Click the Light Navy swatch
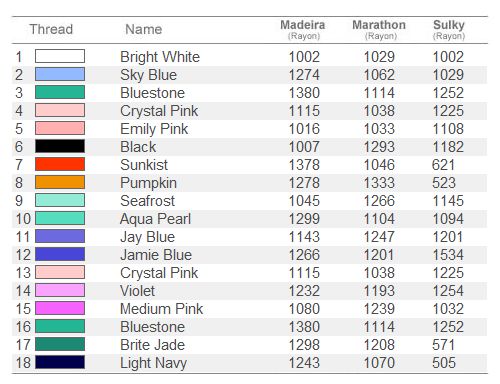Viewport: 500px width, 384px height. (x=60, y=362)
